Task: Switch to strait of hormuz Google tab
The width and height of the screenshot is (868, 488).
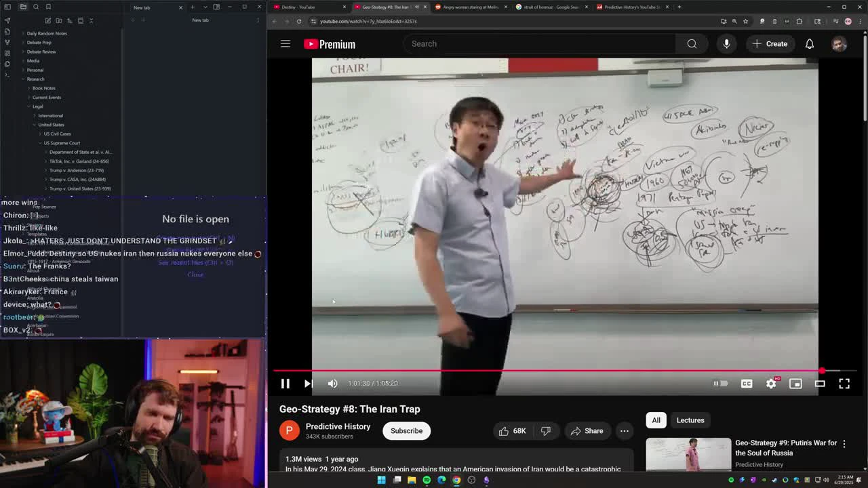Action: click(x=551, y=7)
